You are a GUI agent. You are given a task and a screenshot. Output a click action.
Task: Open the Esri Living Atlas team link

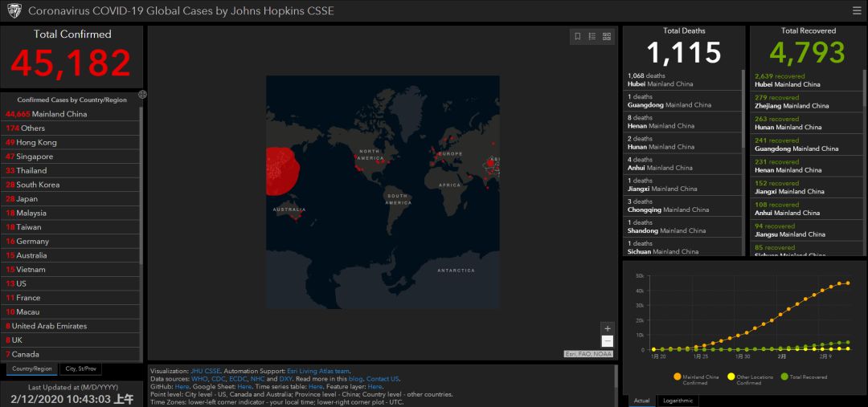[x=318, y=371]
